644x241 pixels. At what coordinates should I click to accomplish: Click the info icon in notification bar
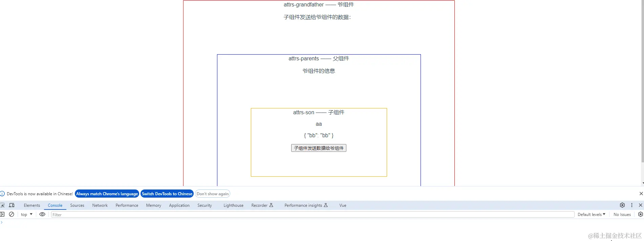pos(2,194)
